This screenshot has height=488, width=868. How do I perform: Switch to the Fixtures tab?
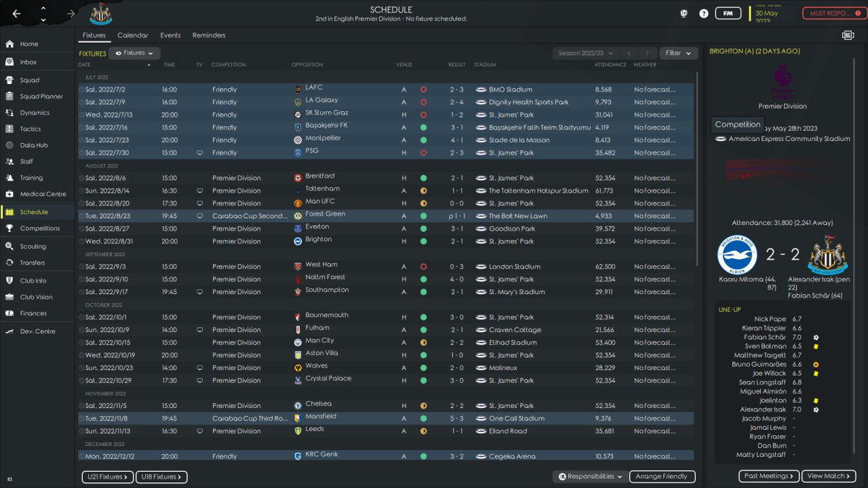[x=94, y=35]
